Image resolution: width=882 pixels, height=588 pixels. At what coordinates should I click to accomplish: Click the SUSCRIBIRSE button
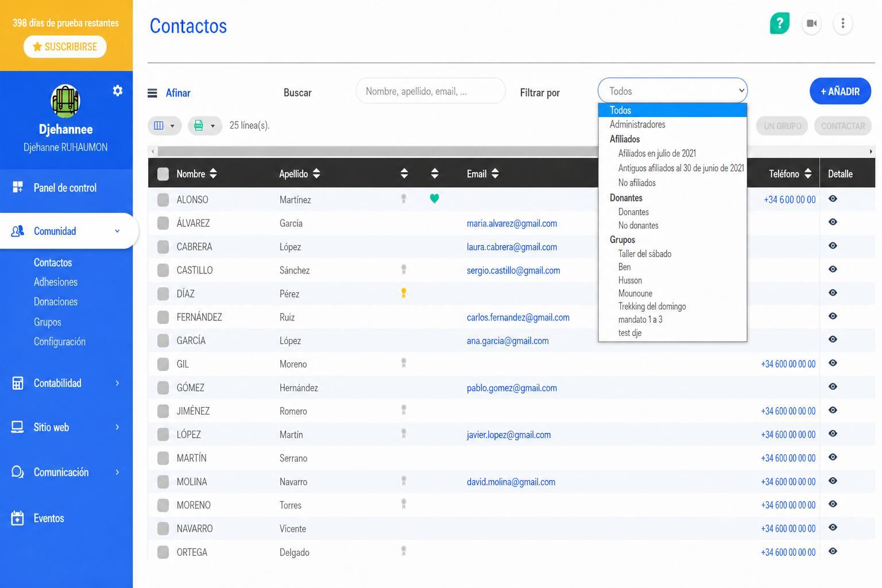[65, 47]
